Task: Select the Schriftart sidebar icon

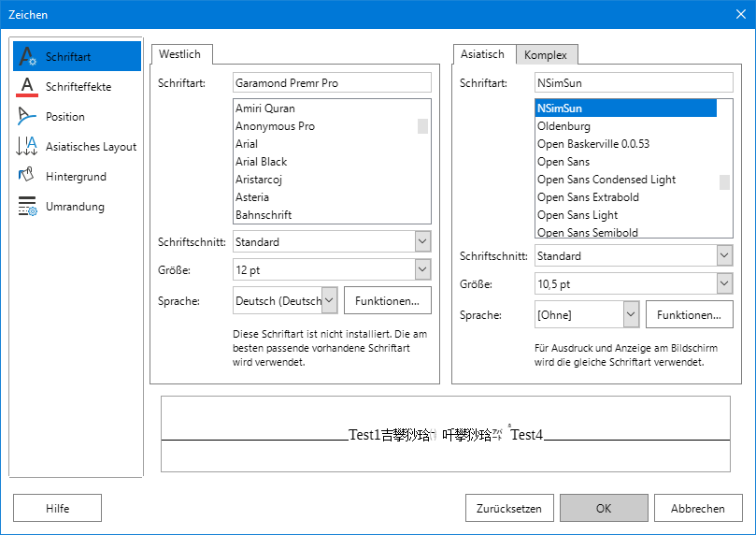Action: (27, 57)
